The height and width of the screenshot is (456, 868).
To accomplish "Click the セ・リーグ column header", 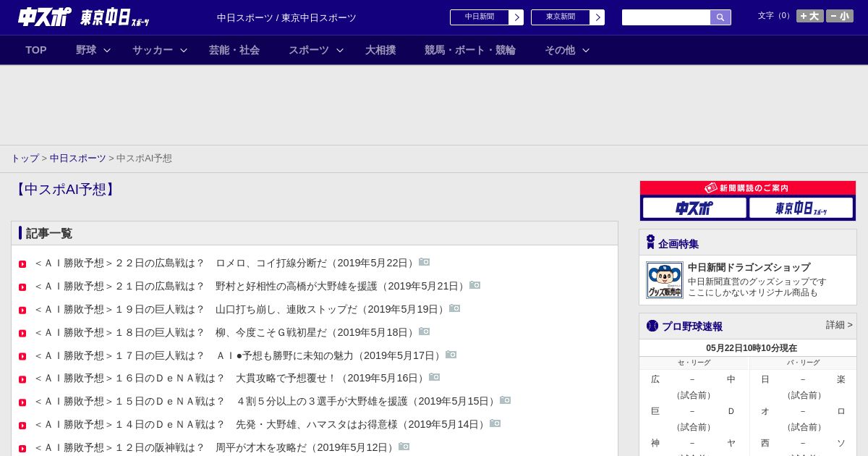I will point(694,363).
